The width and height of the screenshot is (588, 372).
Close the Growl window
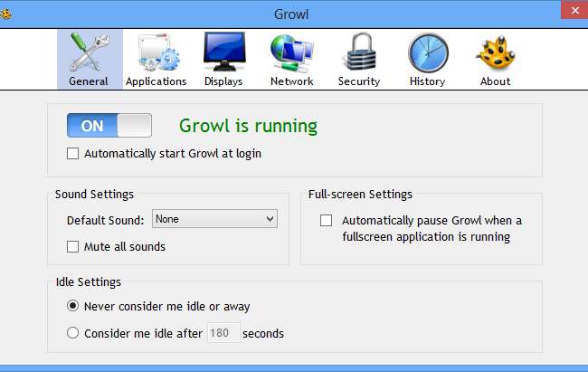pyautogui.click(x=574, y=10)
